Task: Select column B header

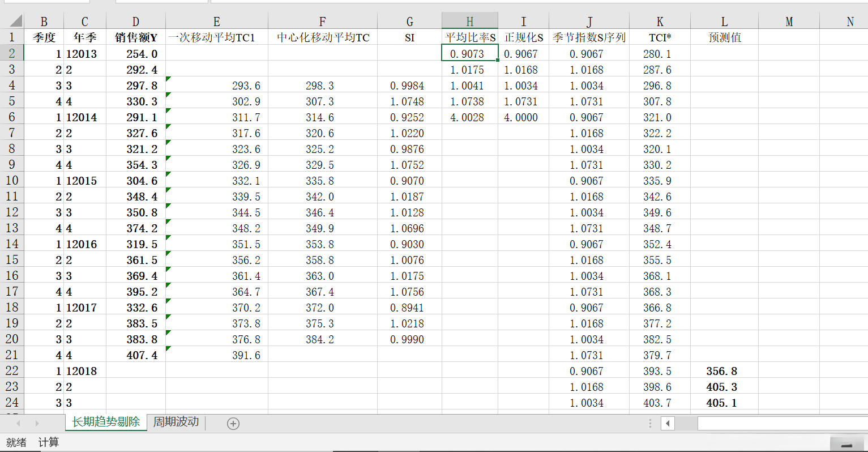Action: coord(44,22)
